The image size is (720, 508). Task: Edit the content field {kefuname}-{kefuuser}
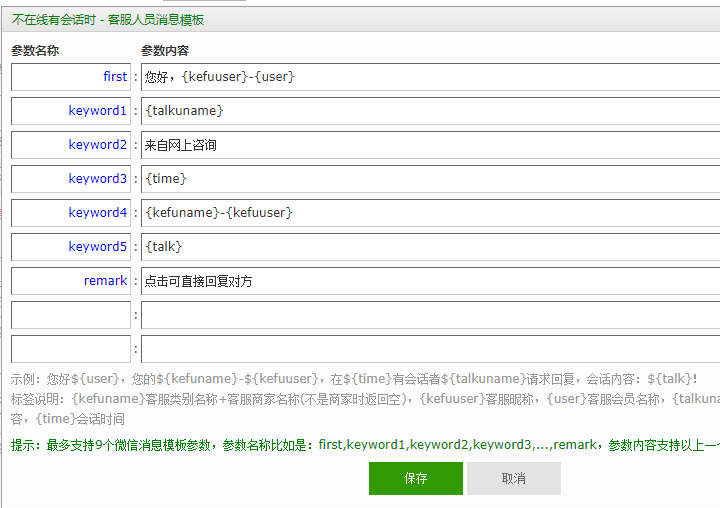point(430,213)
